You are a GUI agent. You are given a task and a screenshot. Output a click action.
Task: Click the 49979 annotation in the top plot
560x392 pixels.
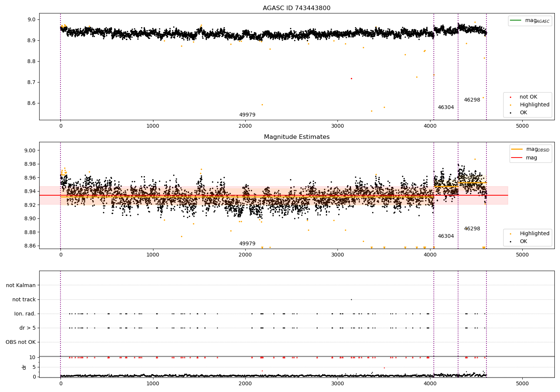(x=247, y=115)
